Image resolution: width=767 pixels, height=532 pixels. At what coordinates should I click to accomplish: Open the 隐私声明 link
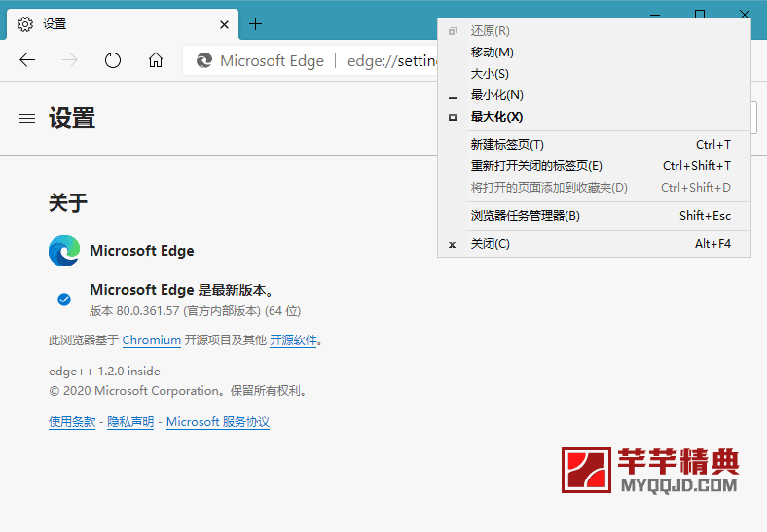(130, 422)
